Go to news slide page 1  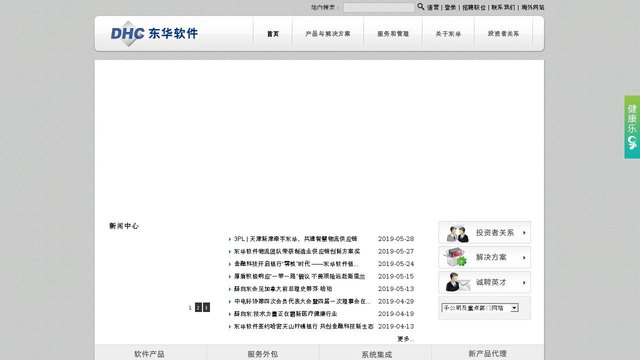pos(190,307)
